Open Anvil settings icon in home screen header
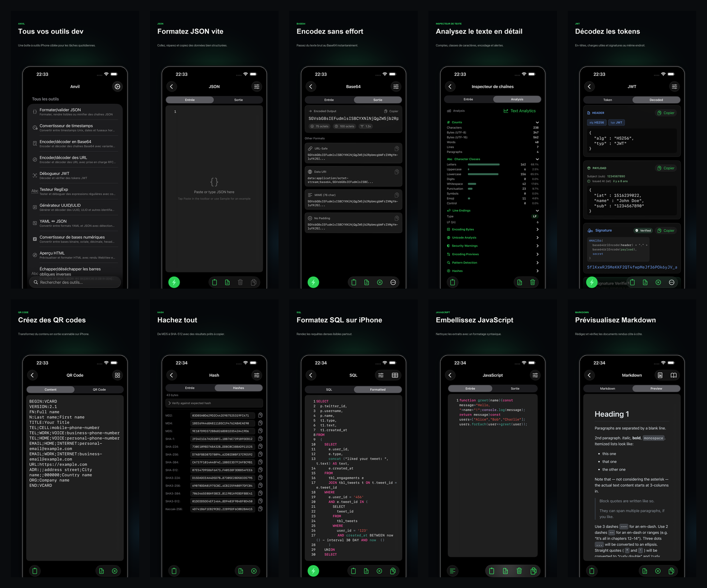Image resolution: width=707 pixels, height=588 pixels. click(117, 87)
